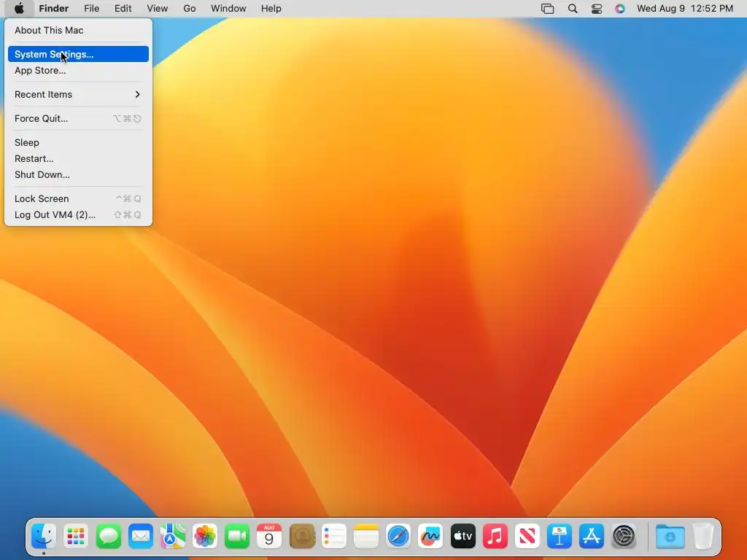Click the date and time clock

684,9
